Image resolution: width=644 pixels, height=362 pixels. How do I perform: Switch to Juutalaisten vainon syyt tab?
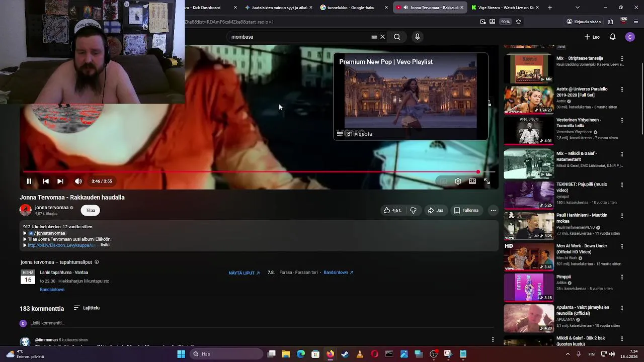point(278,8)
